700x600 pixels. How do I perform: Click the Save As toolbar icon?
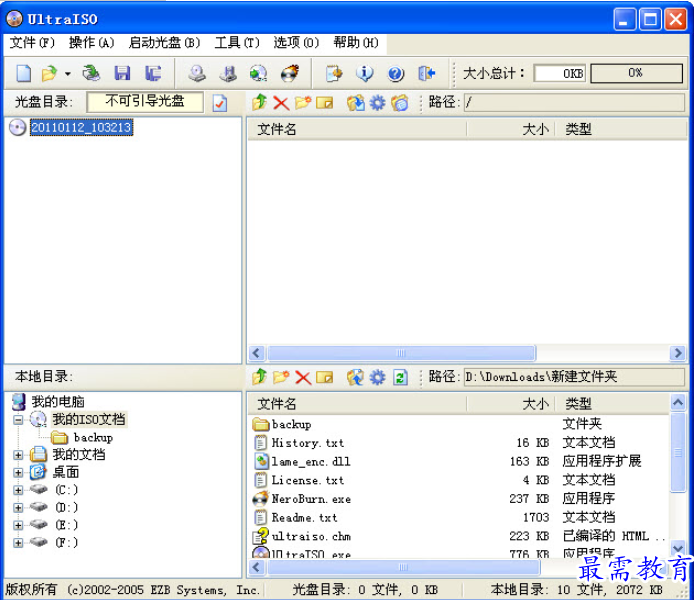point(153,73)
